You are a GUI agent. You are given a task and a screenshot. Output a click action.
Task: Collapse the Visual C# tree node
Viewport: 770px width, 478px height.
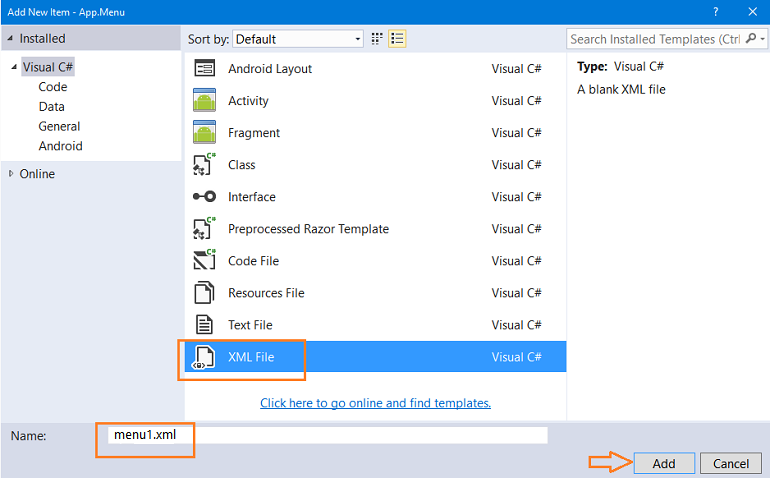14,67
